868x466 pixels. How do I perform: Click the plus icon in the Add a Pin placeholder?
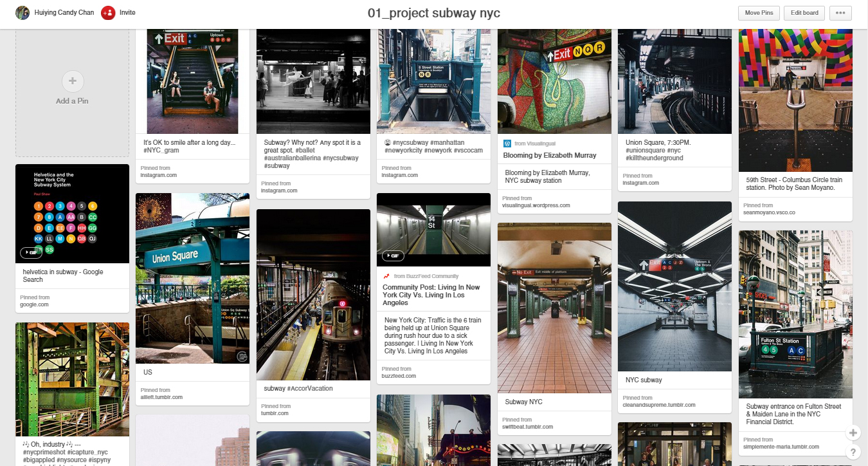(x=72, y=81)
